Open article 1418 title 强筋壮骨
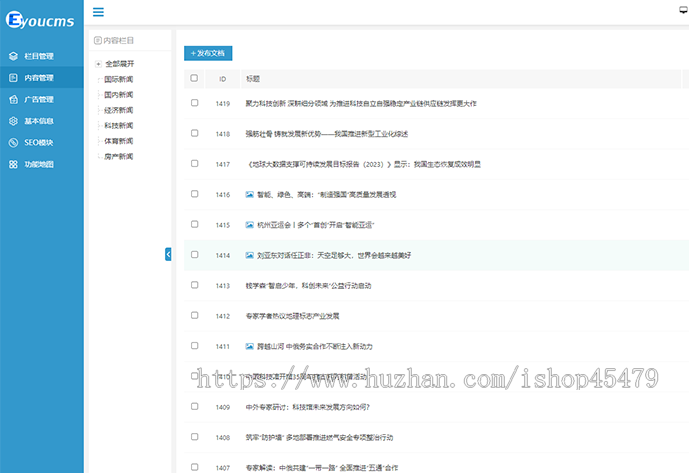This screenshot has width=689, height=473. [x=326, y=134]
